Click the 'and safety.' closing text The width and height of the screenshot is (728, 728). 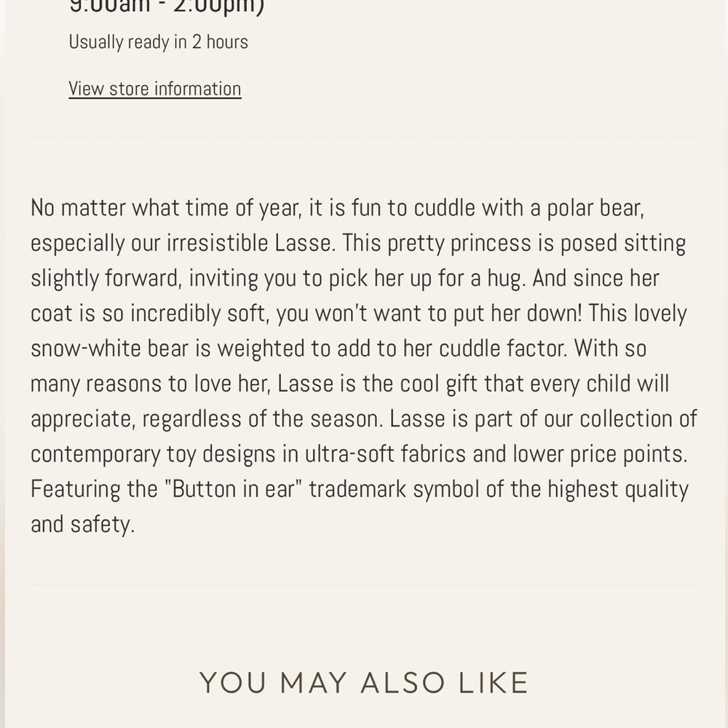click(83, 524)
